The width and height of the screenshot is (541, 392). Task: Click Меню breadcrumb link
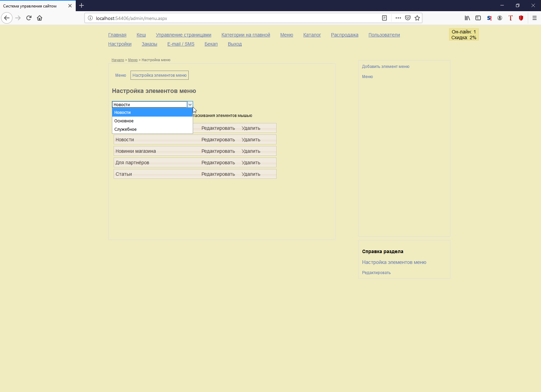tap(133, 60)
